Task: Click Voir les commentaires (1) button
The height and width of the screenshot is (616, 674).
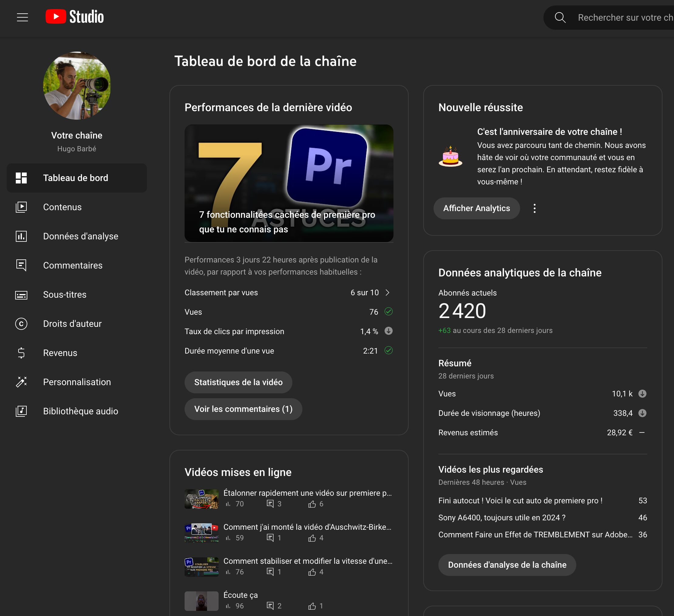Action: pyautogui.click(x=243, y=409)
